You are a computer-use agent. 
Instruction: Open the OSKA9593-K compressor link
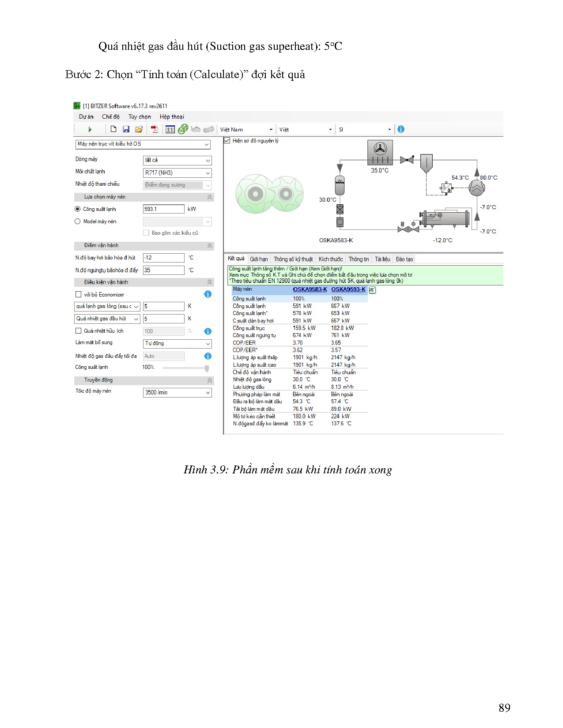pyautogui.click(x=348, y=289)
